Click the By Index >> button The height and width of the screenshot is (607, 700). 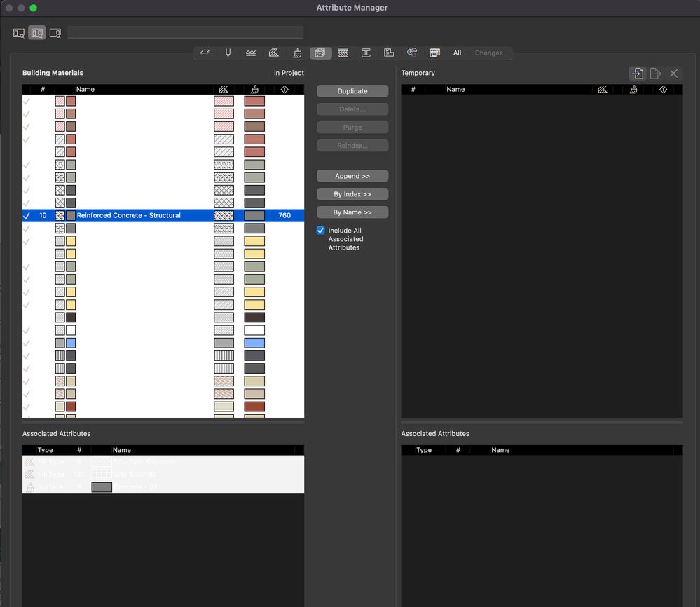coord(352,194)
